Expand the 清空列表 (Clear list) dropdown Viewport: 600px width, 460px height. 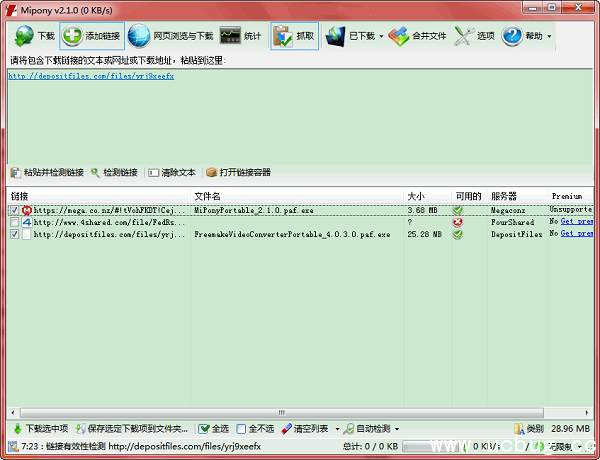point(336,429)
